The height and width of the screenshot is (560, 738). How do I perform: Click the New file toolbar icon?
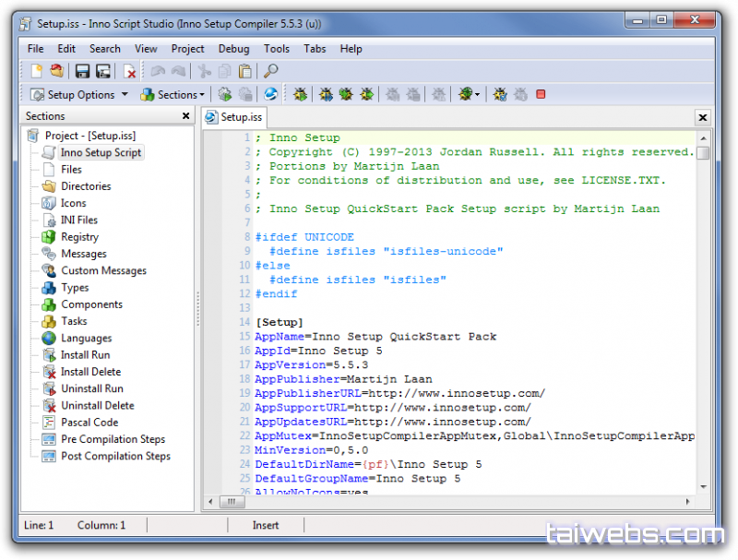[37, 71]
